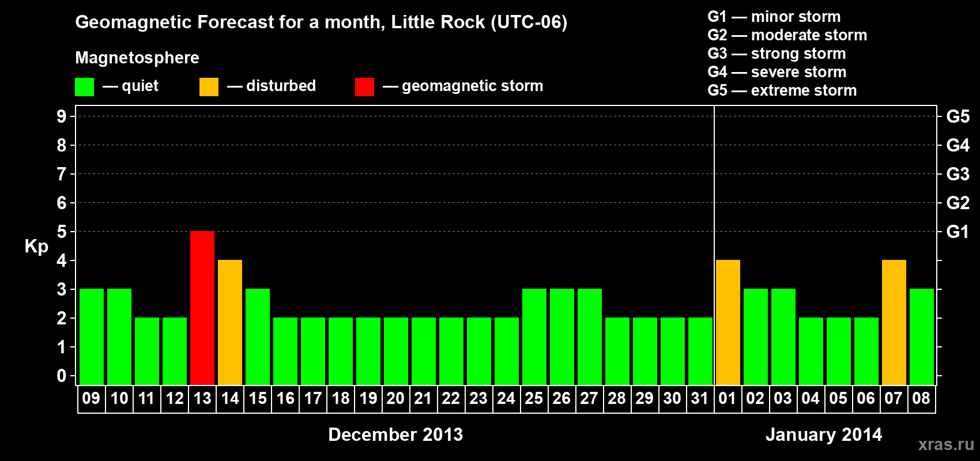Click the date cell '08'

(x=922, y=399)
